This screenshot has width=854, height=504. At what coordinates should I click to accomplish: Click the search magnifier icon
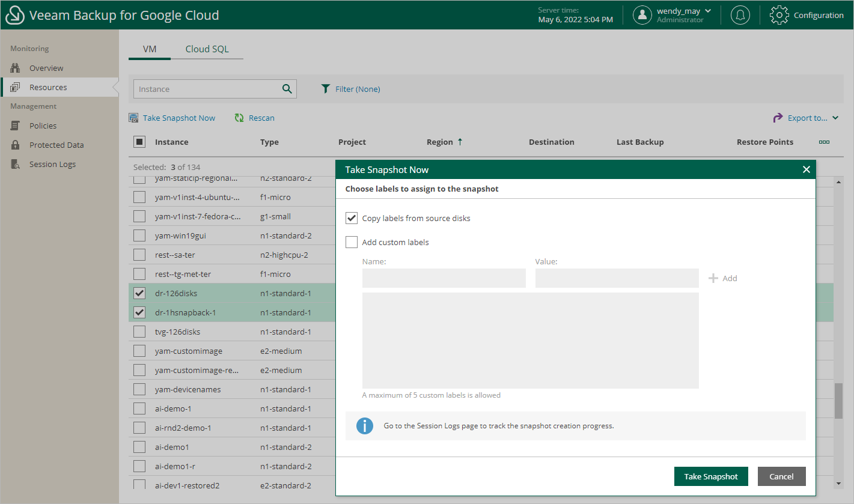pos(287,89)
